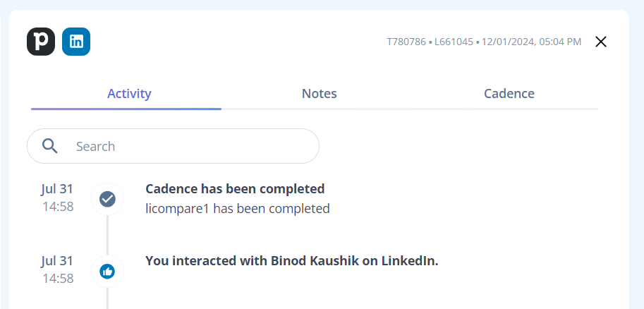This screenshot has height=309, width=644.
Task: Open the 'Cadence has been completed' entry
Action: click(235, 189)
